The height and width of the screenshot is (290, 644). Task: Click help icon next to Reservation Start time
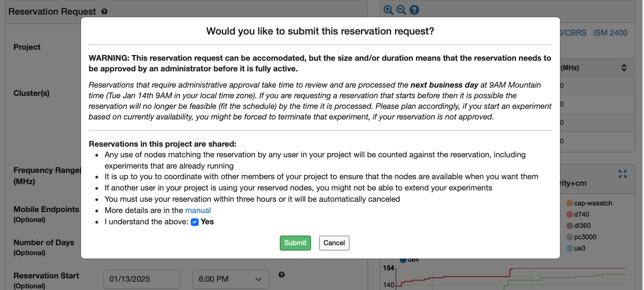[x=281, y=275]
